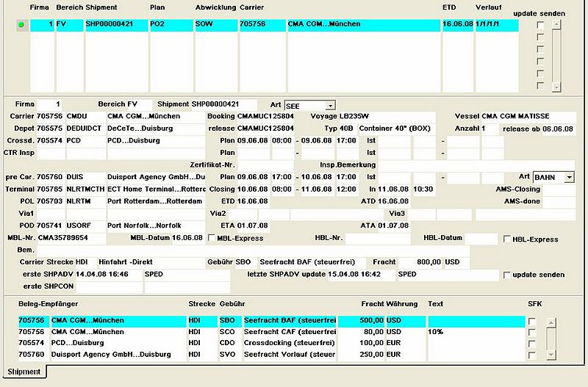Image resolution: width=588 pixels, height=387 pixels.
Task: Click the Terminal In time 10:30 field
Action: tap(424, 189)
